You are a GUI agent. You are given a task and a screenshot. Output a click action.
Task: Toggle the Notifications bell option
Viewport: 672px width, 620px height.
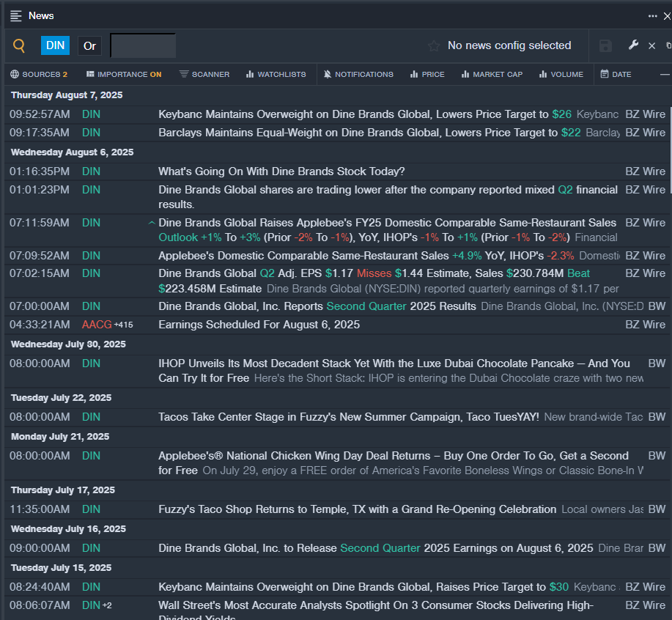coord(358,75)
